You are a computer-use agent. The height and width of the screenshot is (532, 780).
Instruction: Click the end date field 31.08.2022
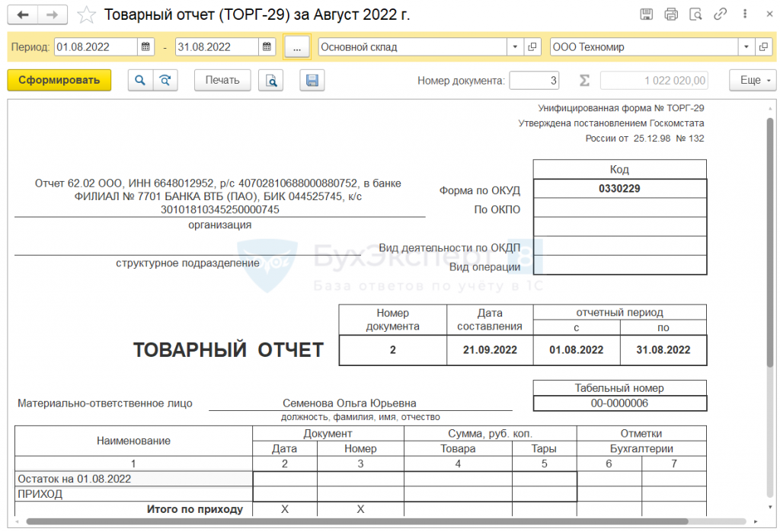point(217,46)
